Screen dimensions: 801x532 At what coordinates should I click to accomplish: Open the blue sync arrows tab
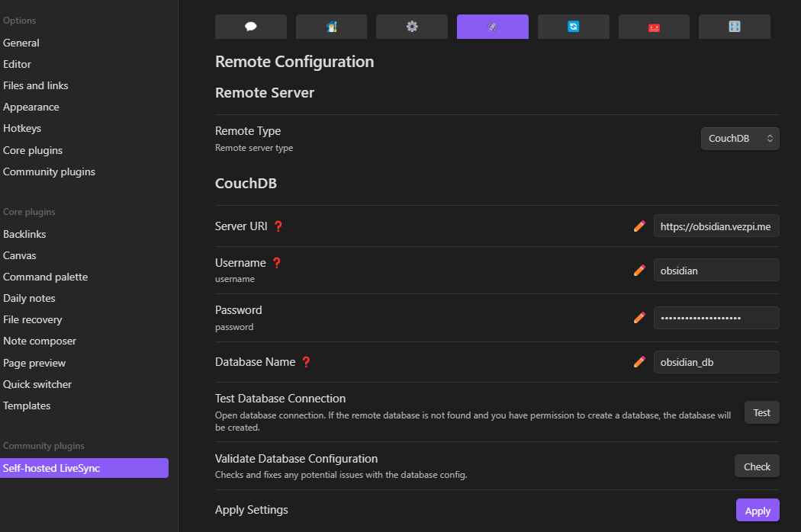coord(573,27)
